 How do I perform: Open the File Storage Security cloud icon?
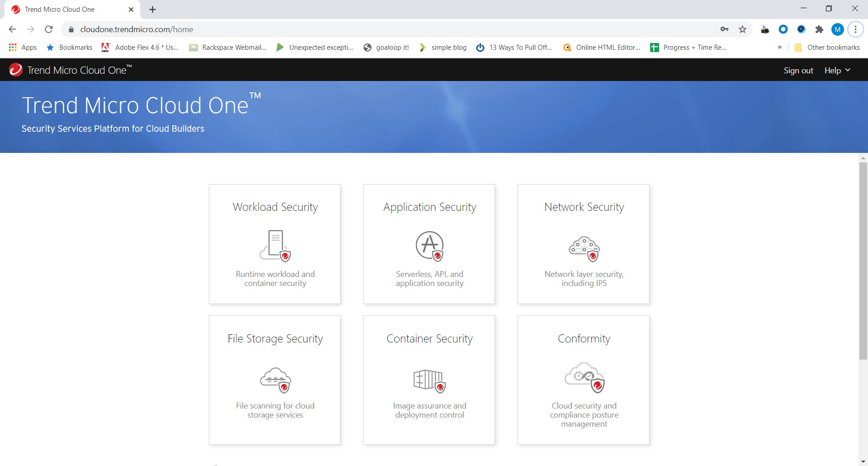pyautogui.click(x=275, y=380)
